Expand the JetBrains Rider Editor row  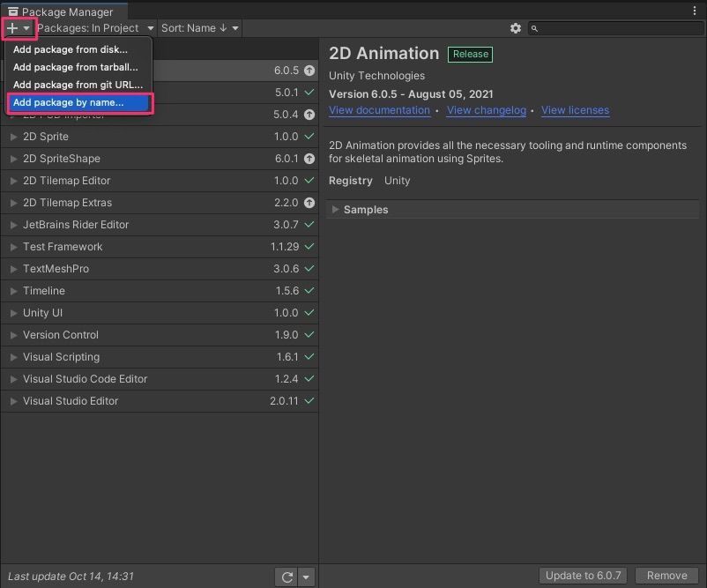(x=13, y=225)
